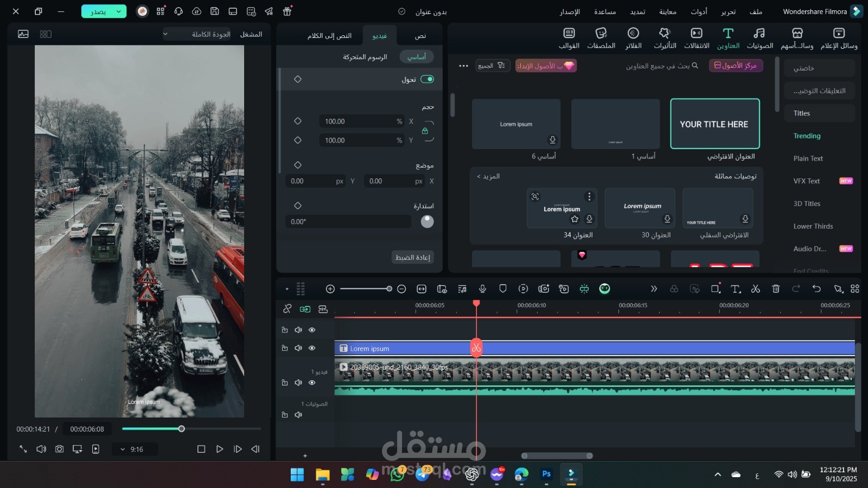The width and height of the screenshot is (868, 488).
Task: Open the Tools (أدوات) menu
Action: pyautogui.click(x=699, y=11)
